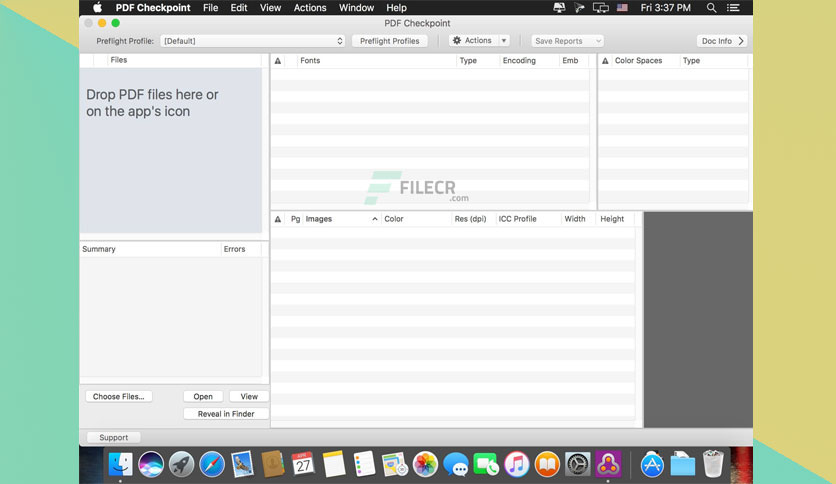Click the Files column header
Viewport: 836px width, 484px height.
tap(118, 60)
